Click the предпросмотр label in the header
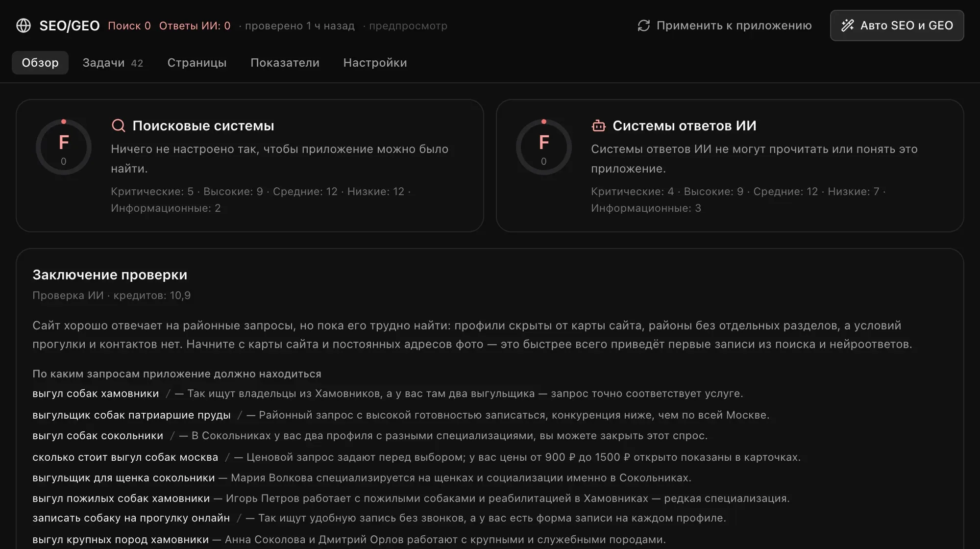Image resolution: width=980 pixels, height=549 pixels. tap(408, 26)
